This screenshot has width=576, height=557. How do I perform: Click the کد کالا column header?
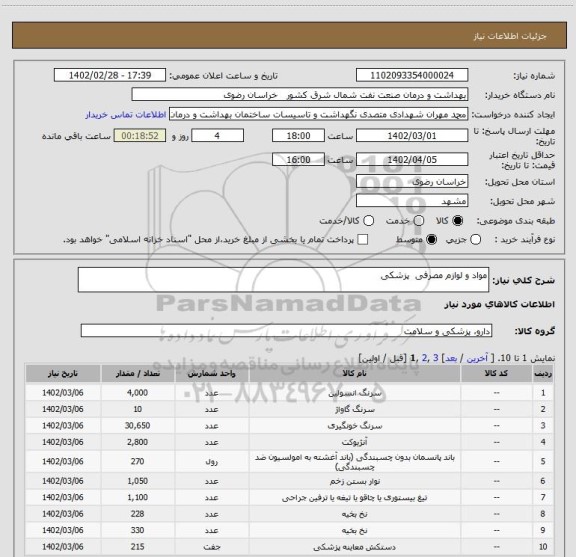pos(496,373)
